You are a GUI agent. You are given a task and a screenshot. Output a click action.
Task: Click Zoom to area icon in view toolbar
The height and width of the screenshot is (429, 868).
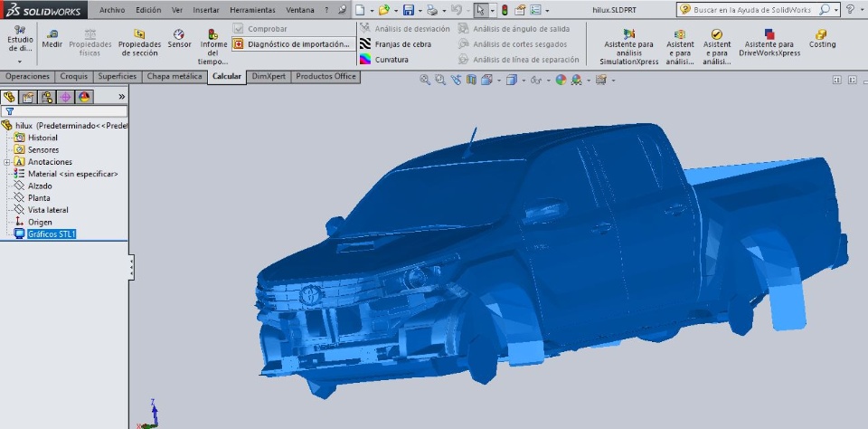(x=440, y=80)
